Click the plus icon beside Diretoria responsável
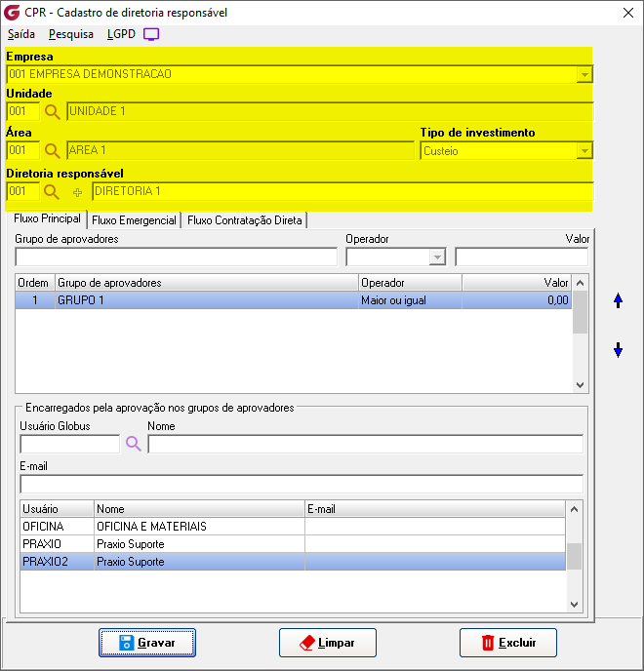Viewport: 644px width, 671px height. pyautogui.click(x=77, y=192)
